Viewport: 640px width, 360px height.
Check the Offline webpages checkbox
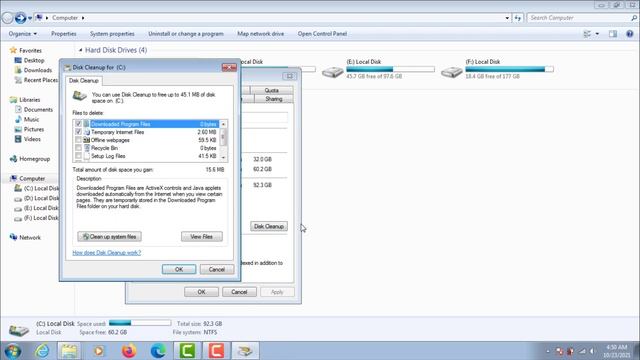point(78,140)
